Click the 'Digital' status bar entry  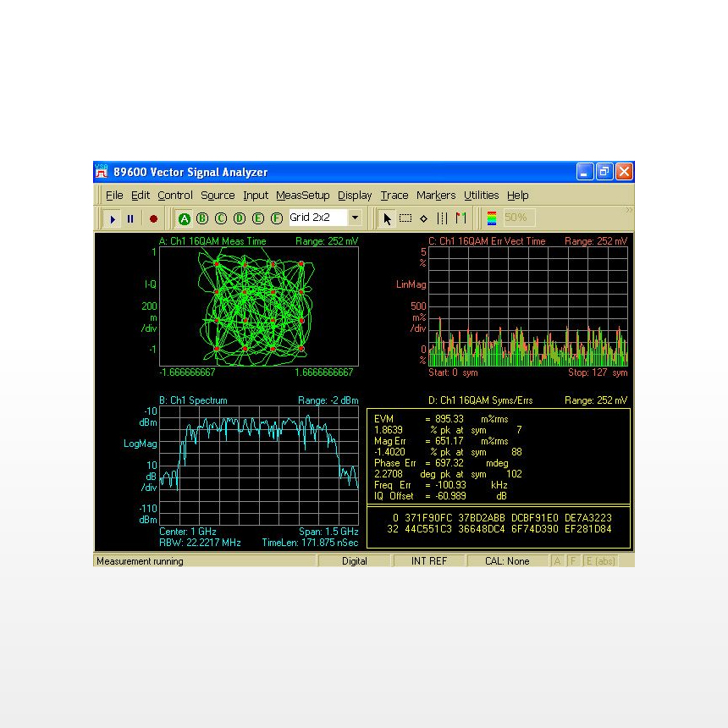tap(355, 561)
